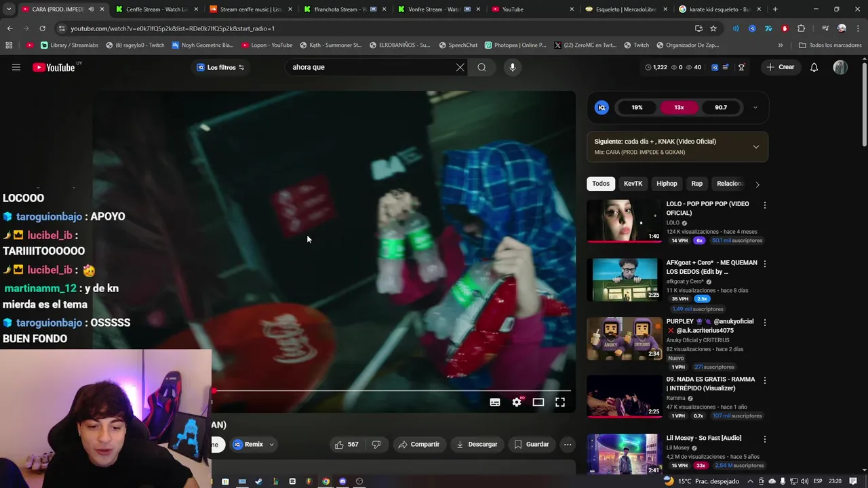Image resolution: width=868 pixels, height=488 pixels.
Task: Open Steam from taskbar
Action: coord(258,481)
